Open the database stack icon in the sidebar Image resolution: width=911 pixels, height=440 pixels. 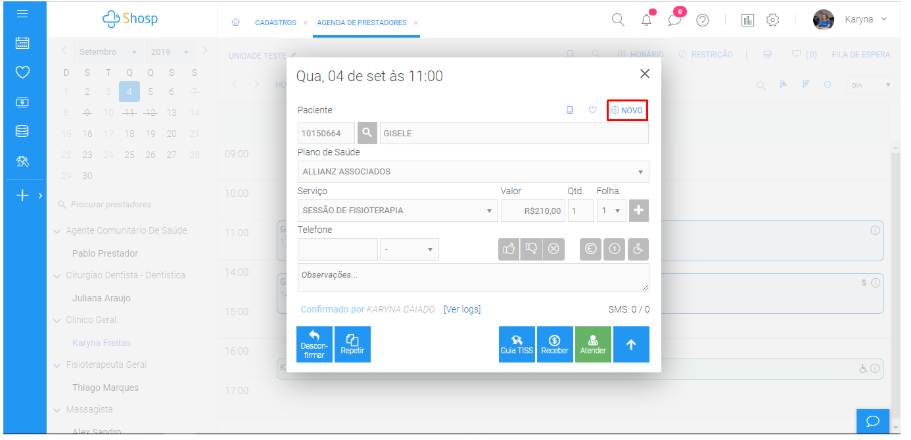coord(22,131)
